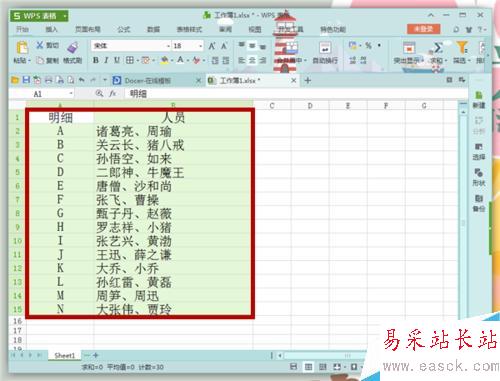
Task: Decrease font size with smaller A
Action: click(x=224, y=46)
